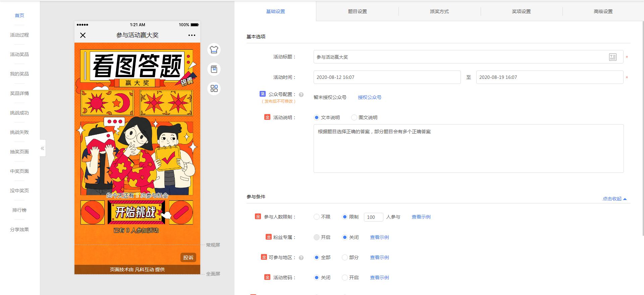Open the four-square module grid icon
Screen dimensions: 644x295
[x=214, y=89]
